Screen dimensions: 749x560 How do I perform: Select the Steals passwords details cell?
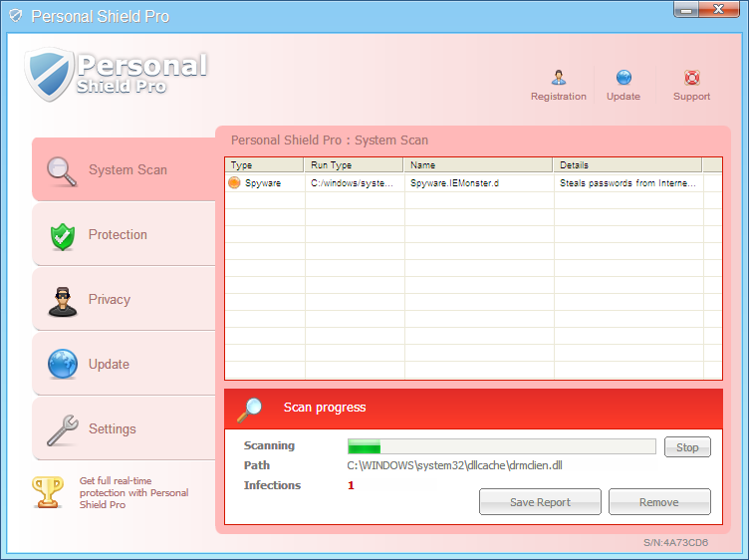[x=628, y=183]
